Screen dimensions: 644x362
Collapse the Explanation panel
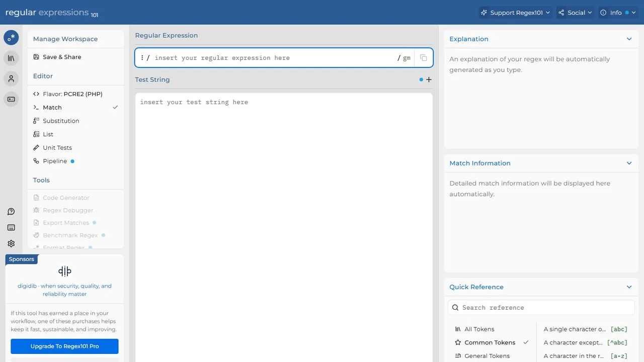point(629,39)
